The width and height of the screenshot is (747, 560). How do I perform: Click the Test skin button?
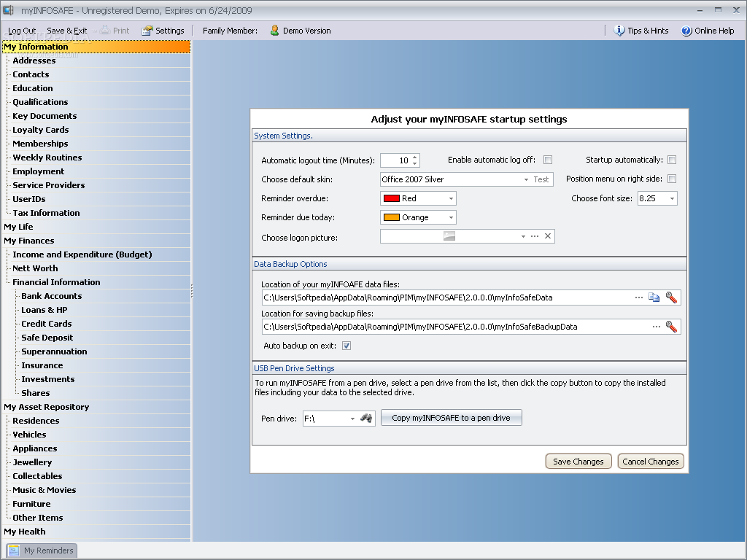tap(541, 179)
